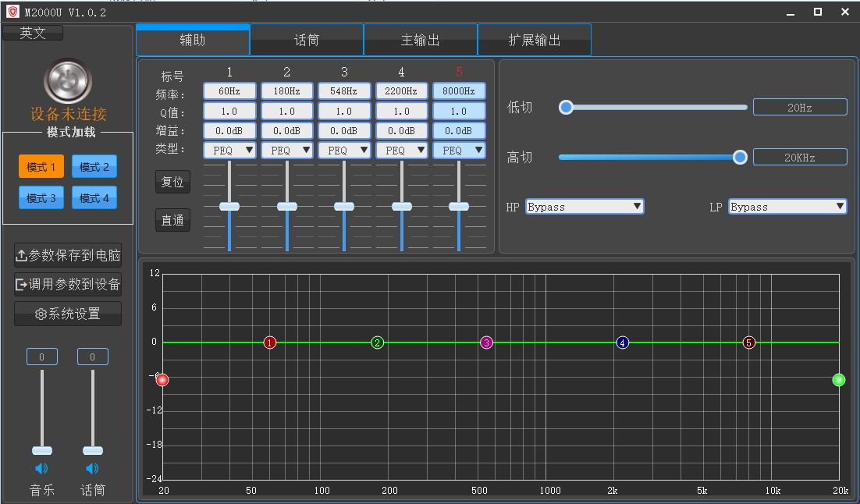Screen dimensions: 860x504
Task: Click magenta EQ node 3 on graph
Action: [486, 343]
